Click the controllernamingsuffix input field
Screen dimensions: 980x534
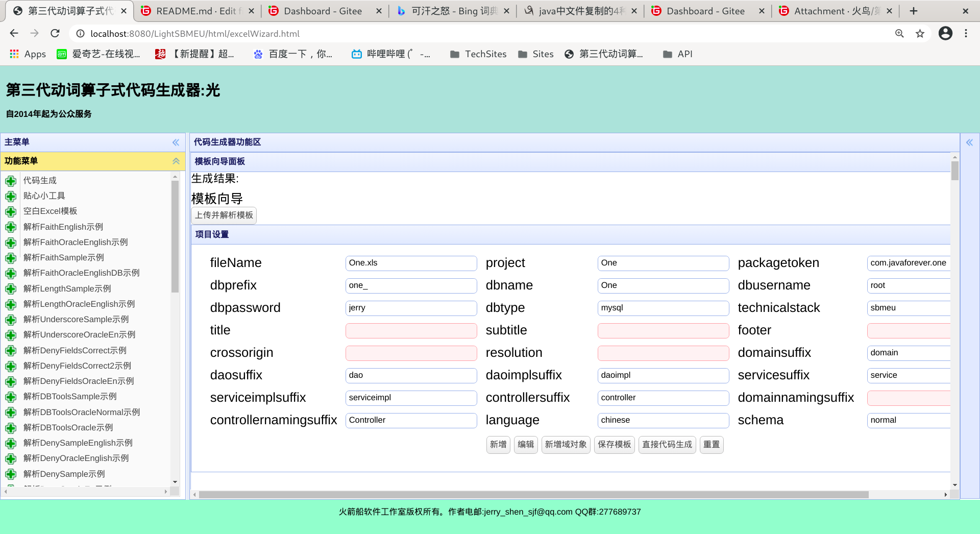(x=411, y=420)
